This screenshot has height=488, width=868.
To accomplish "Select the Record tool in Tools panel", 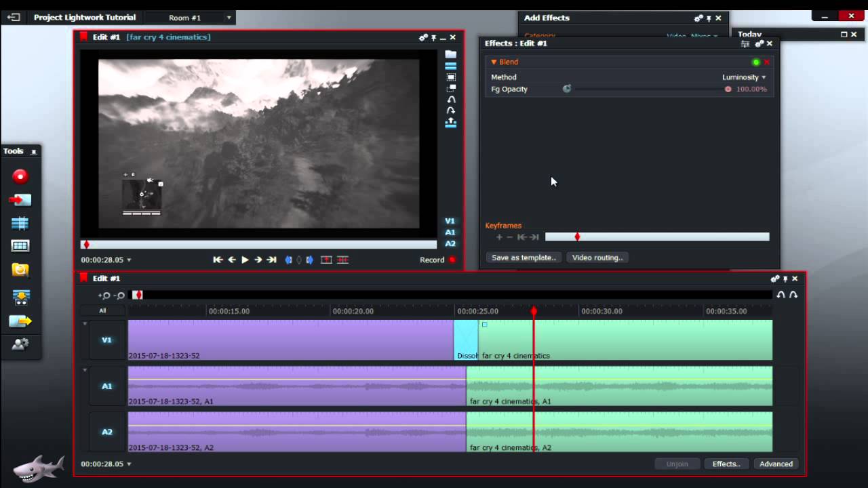I will tap(20, 176).
